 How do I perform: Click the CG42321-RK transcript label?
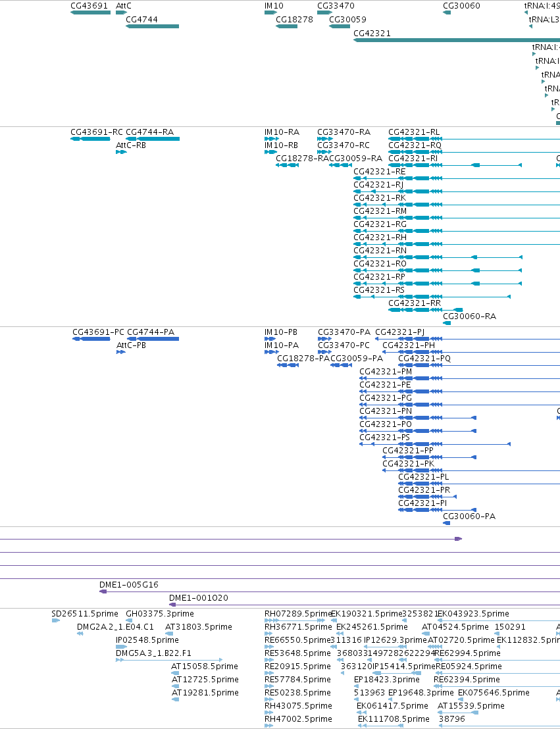tap(380, 198)
